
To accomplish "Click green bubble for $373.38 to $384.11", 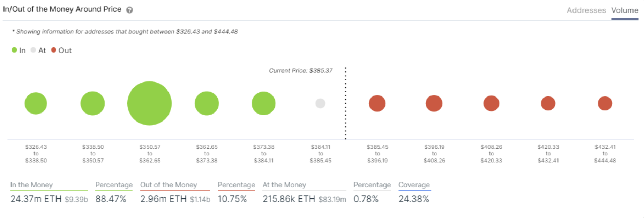I will coord(263,103).
